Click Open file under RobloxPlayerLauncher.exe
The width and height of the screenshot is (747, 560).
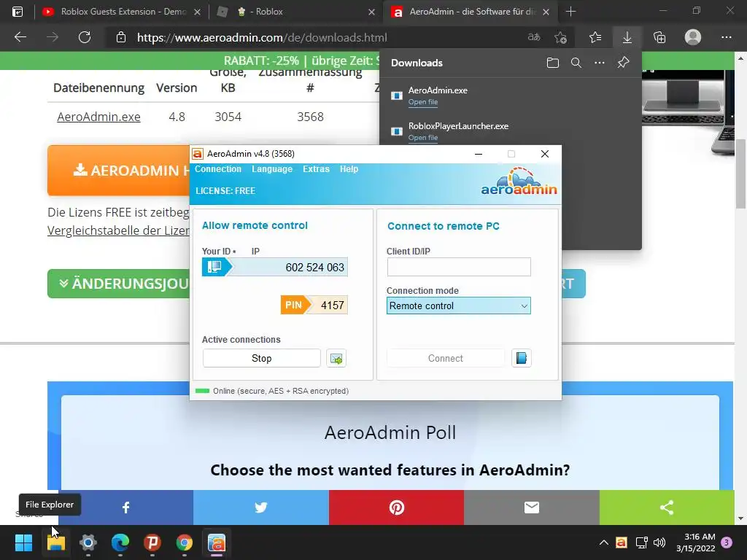(422, 138)
